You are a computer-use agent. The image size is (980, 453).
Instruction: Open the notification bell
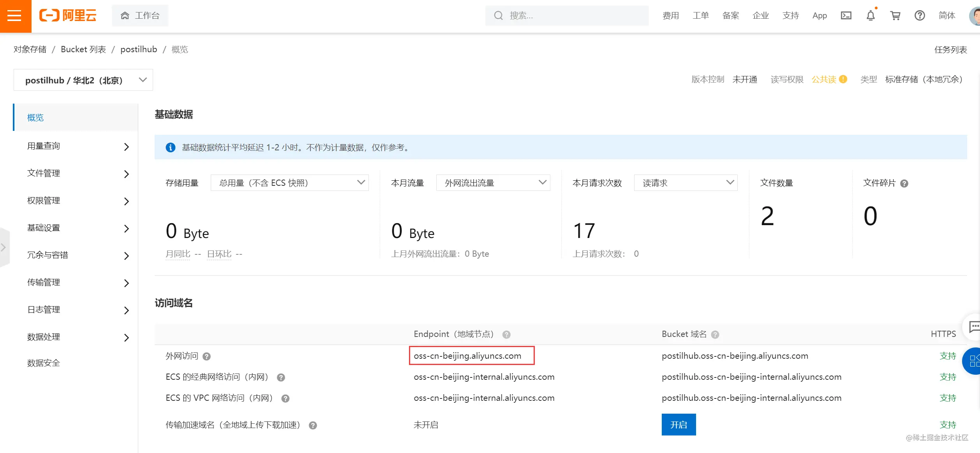(871, 16)
